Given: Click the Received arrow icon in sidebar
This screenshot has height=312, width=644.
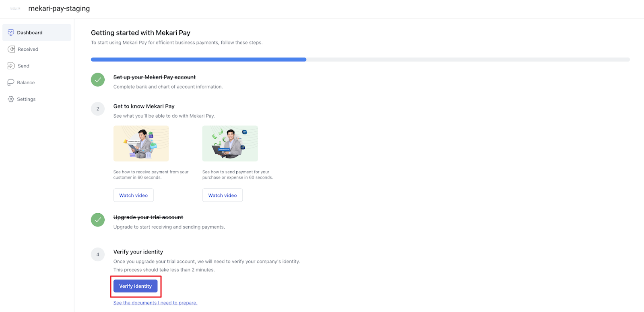Looking at the screenshot, I should click(11, 49).
